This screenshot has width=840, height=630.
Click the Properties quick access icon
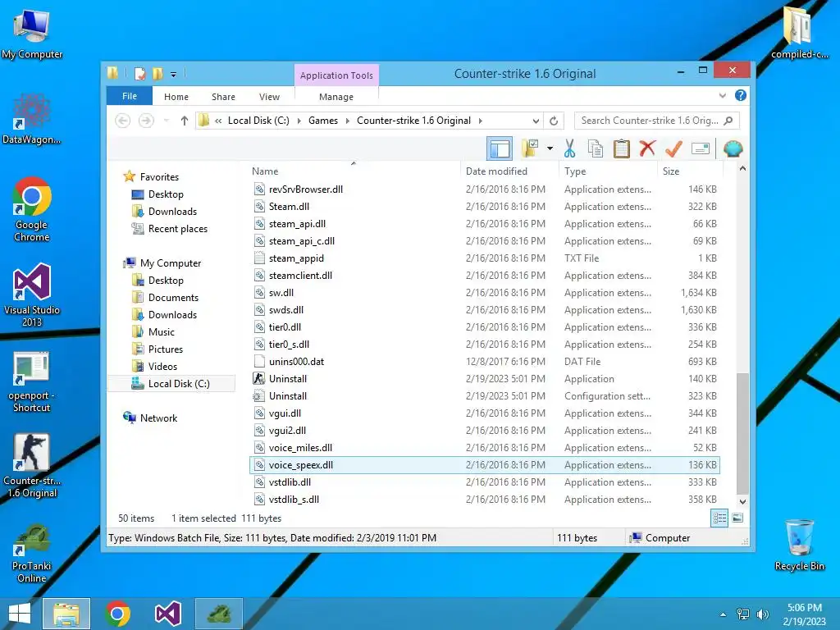pos(139,74)
